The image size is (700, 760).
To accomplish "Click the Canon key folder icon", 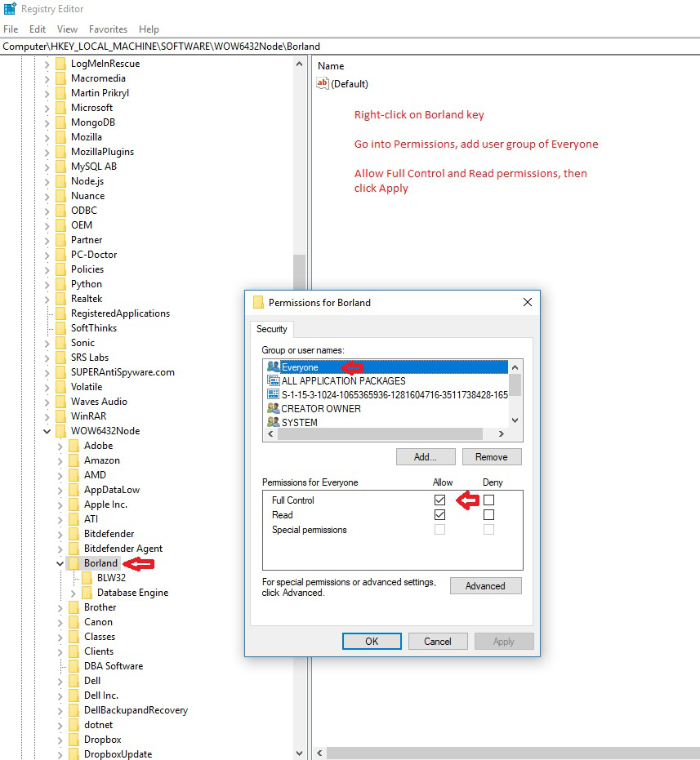I will pos(74,622).
